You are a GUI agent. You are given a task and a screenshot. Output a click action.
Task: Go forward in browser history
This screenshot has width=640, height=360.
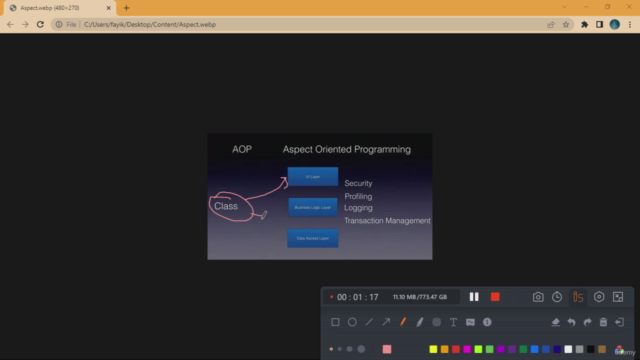pyautogui.click(x=25, y=24)
